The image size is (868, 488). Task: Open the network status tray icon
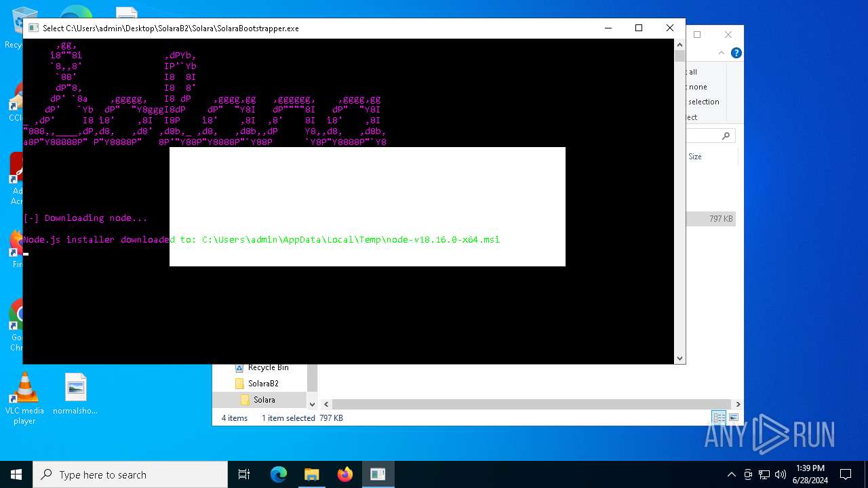tap(764, 474)
